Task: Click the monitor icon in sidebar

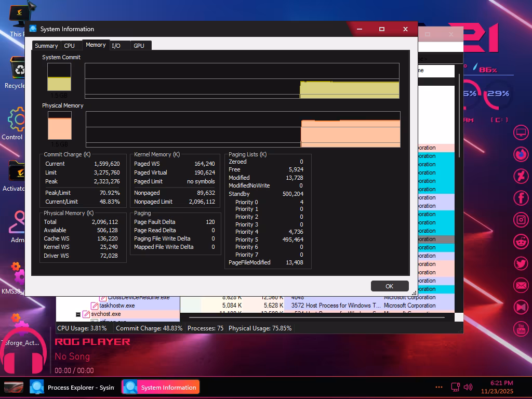Action: pos(521,132)
